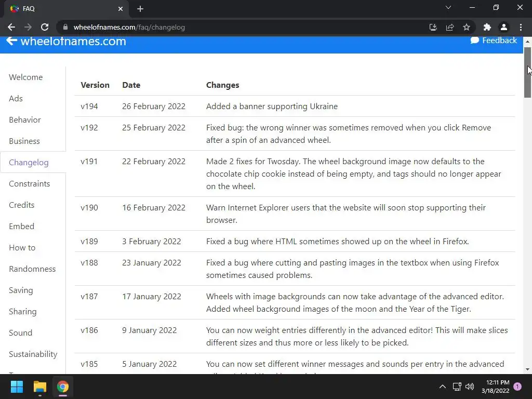This screenshot has width=532, height=399.
Task: Open the Feedback link
Action: pos(494,40)
